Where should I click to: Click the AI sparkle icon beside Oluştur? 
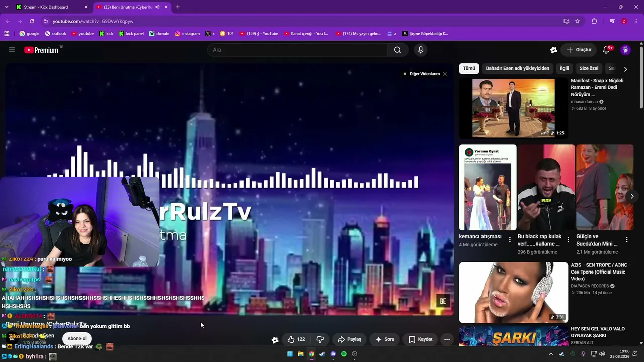[553, 50]
